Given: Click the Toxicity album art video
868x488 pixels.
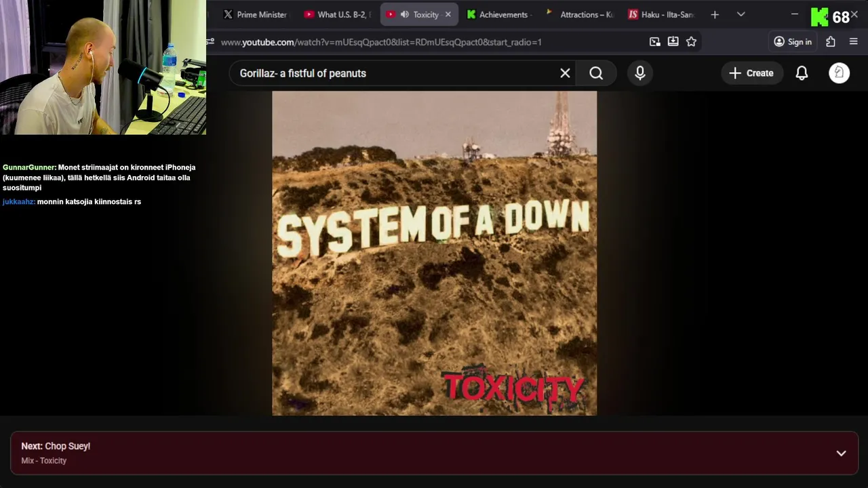Looking at the screenshot, I should 435,253.
